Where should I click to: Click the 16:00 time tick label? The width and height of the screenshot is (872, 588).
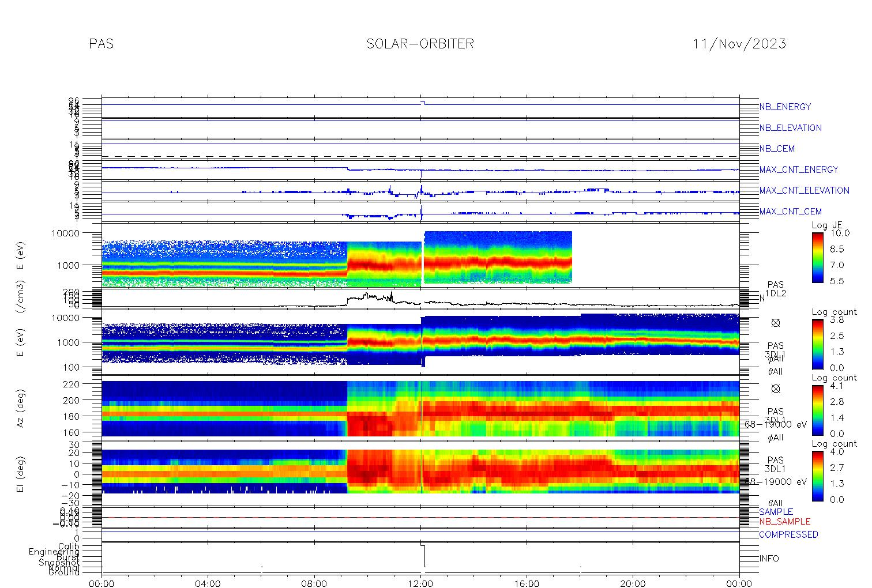tap(527, 583)
